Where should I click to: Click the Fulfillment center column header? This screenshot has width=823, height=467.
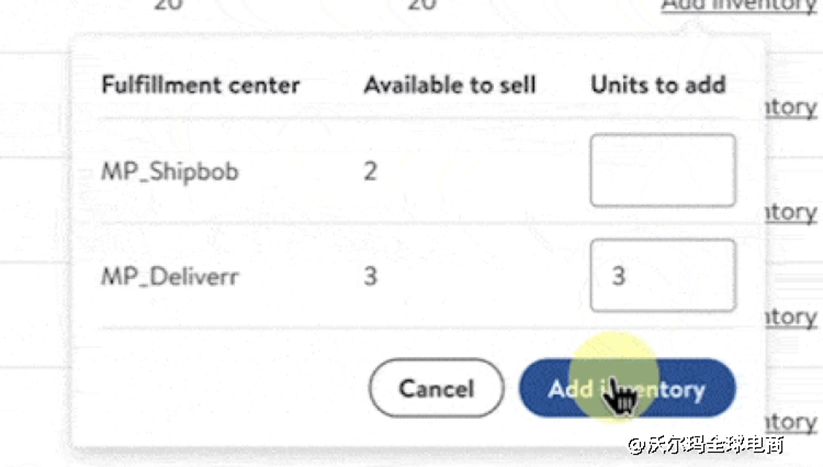[200, 85]
